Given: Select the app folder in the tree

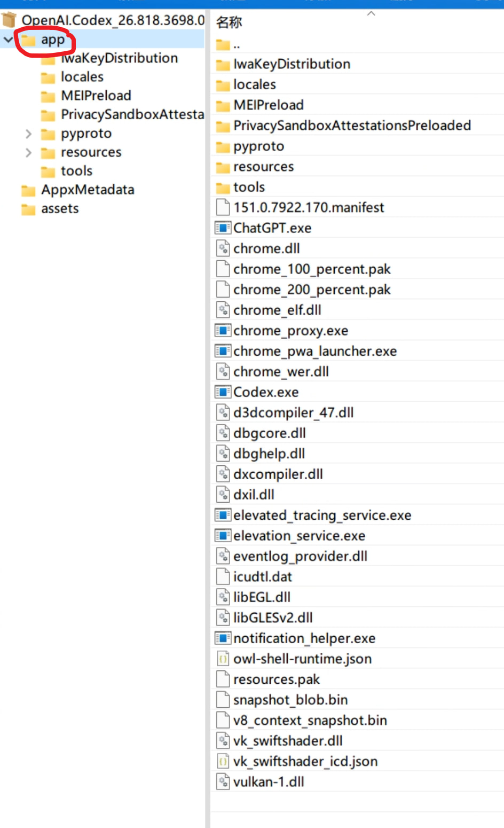Looking at the screenshot, I should click(53, 40).
